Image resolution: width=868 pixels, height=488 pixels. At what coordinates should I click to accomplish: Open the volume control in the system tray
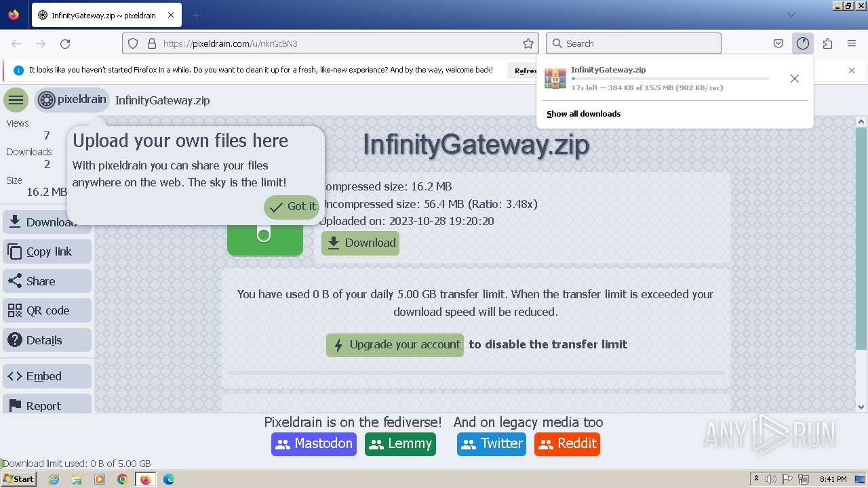pos(771,479)
